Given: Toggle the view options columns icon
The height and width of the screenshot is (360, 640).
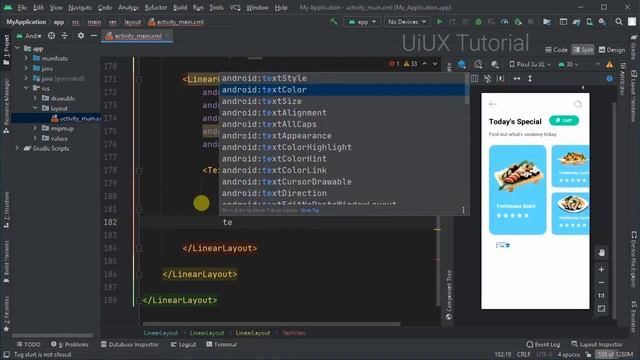Looking at the screenshot, I should pyautogui.click(x=474, y=78).
